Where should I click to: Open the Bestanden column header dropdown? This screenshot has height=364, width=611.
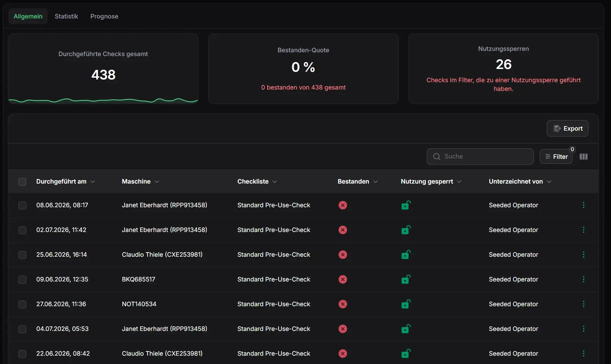click(375, 182)
